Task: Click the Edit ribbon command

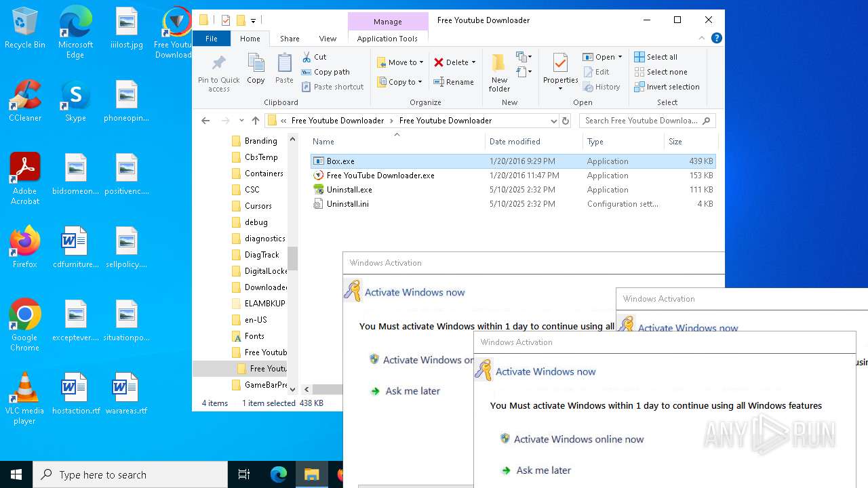Action: click(x=596, y=72)
